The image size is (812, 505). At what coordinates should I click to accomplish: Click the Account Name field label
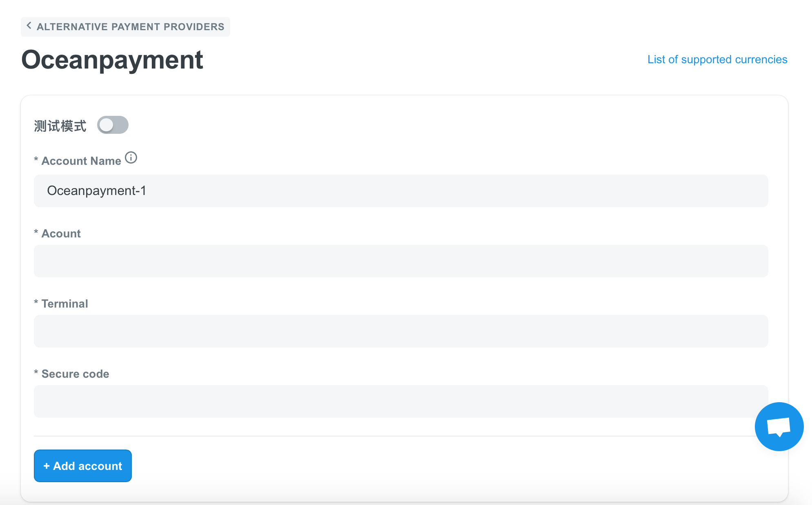point(81,161)
